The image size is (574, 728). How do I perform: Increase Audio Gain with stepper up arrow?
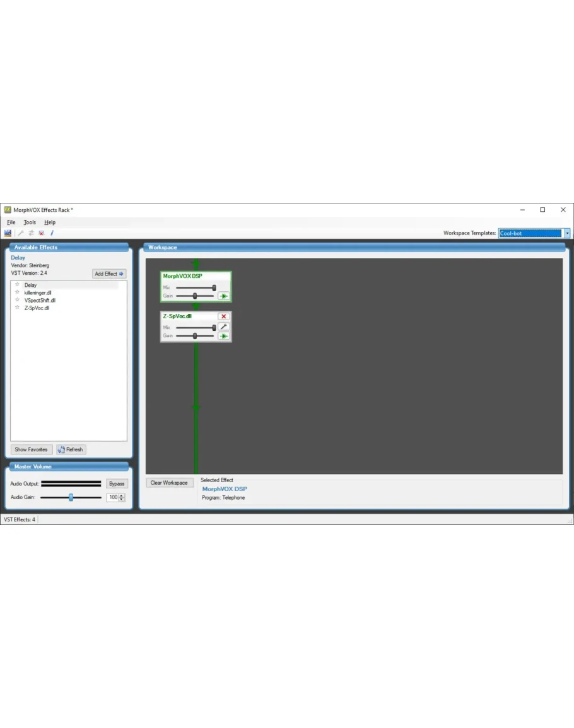122,495
